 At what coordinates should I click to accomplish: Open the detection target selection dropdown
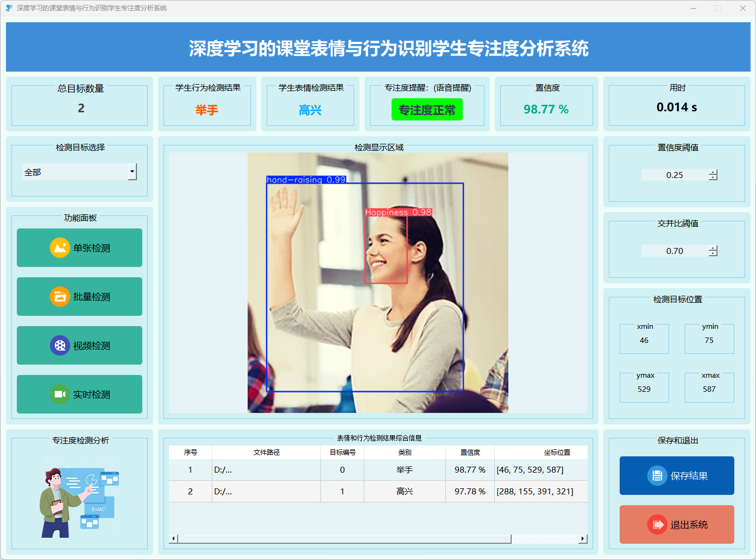tap(132, 172)
